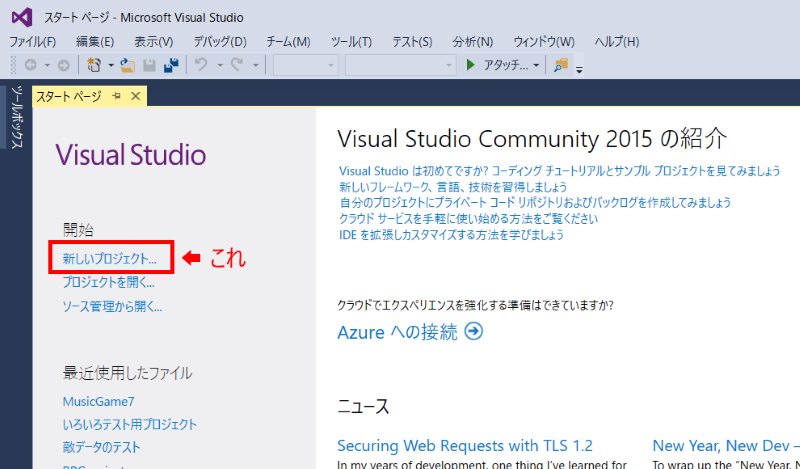Open the アタッチ button dropdown arrow
This screenshot has height=469, width=800.
[536, 65]
